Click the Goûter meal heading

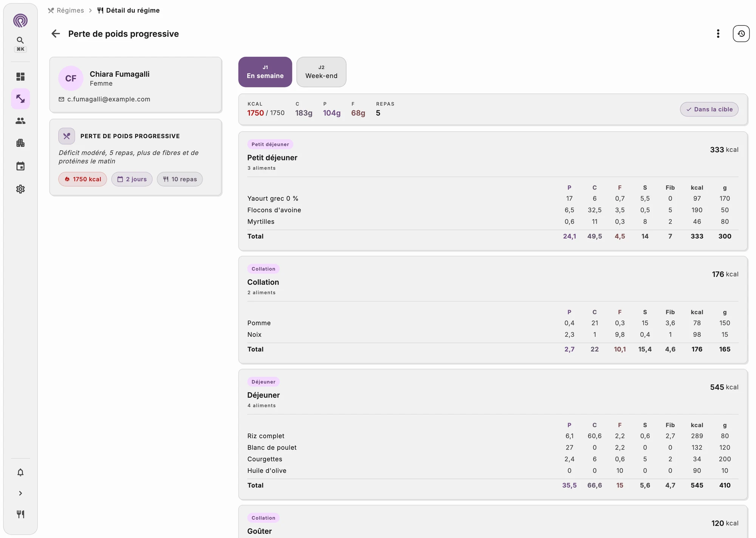[260, 531]
